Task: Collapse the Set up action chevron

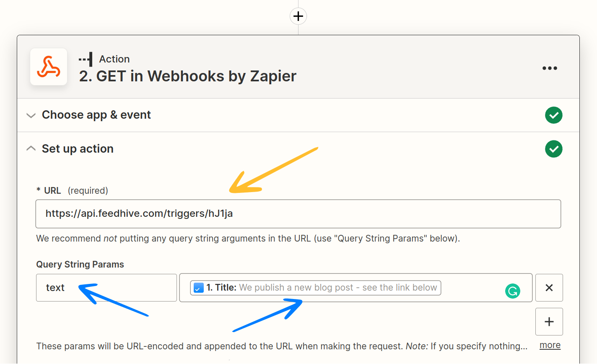Action: [31, 148]
